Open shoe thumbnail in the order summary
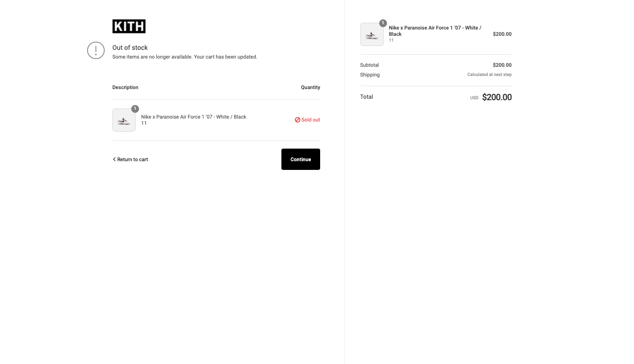Screen dimensions: 634x364 372,34
